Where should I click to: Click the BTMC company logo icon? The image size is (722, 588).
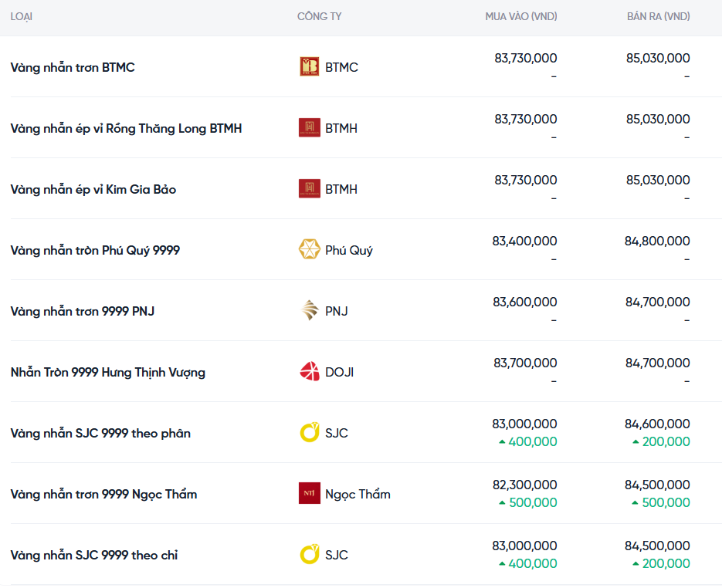click(310, 66)
